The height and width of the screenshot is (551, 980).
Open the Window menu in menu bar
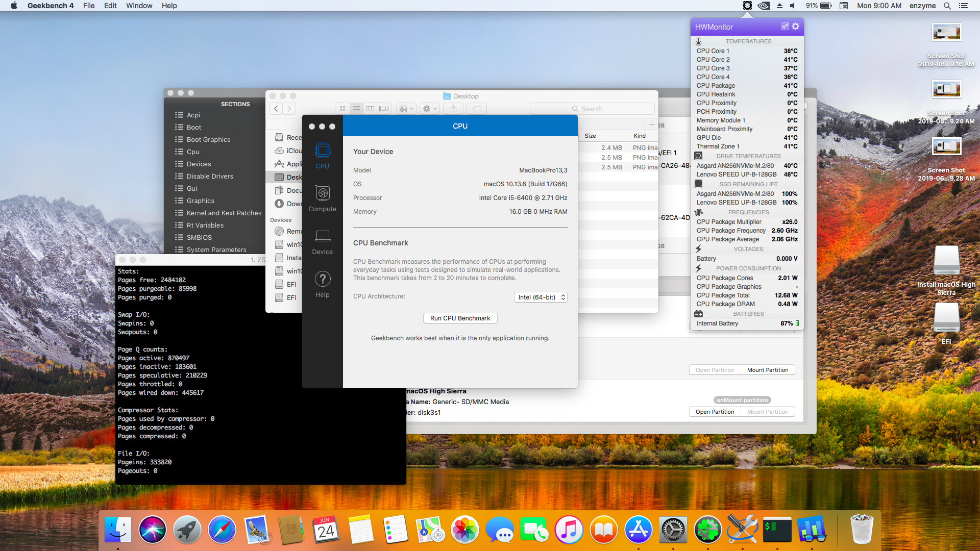pyautogui.click(x=139, y=6)
